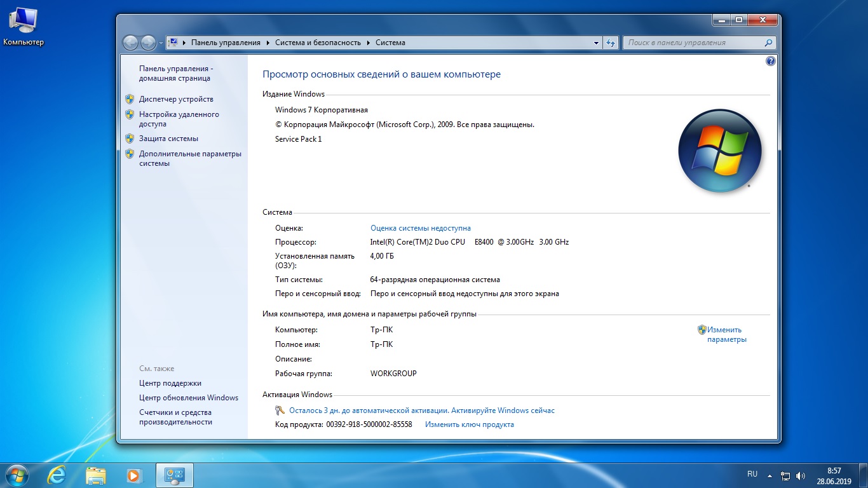
Task: Go to Панель управления breadcrumb
Action: tap(226, 43)
